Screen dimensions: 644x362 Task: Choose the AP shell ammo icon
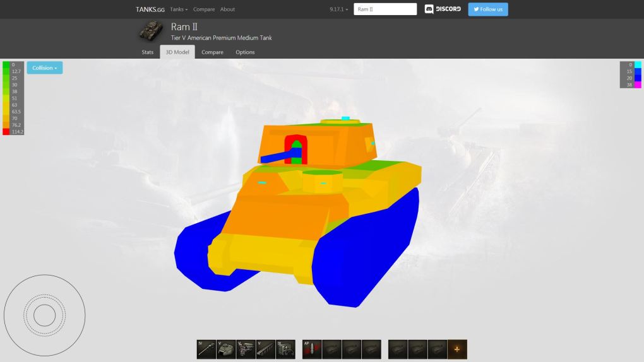pyautogui.click(x=312, y=349)
